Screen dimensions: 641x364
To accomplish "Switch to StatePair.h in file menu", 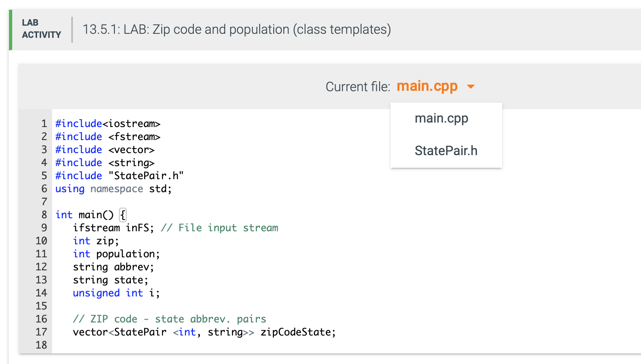I will point(446,151).
